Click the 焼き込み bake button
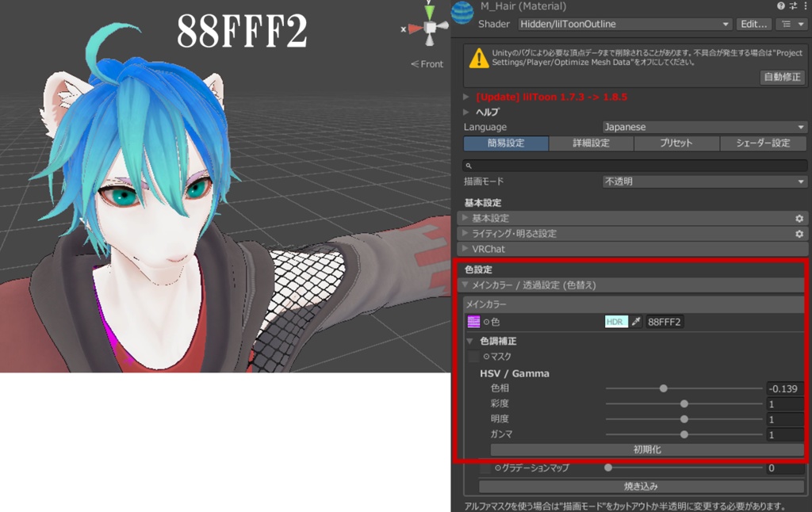Image resolution: width=812 pixels, height=512 pixels. coord(641,486)
